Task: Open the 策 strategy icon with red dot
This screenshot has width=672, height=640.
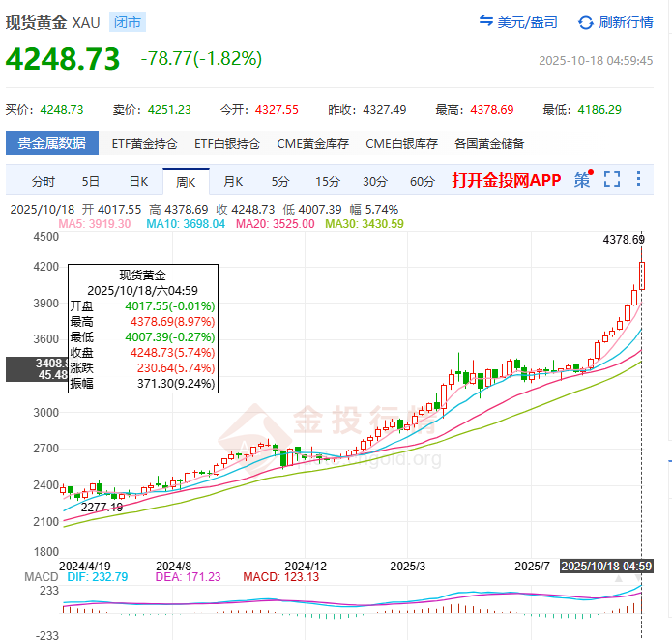Action: coord(583,179)
